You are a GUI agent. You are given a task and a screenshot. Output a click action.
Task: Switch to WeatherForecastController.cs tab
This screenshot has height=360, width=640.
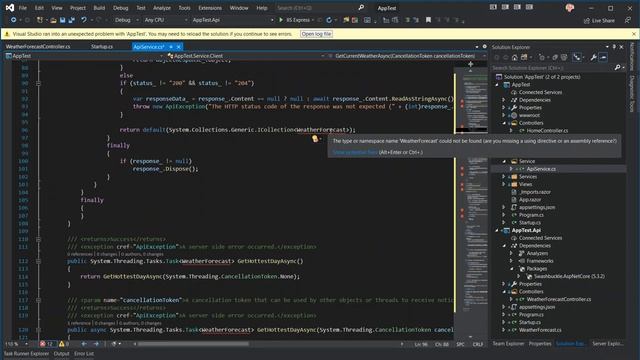(38, 47)
